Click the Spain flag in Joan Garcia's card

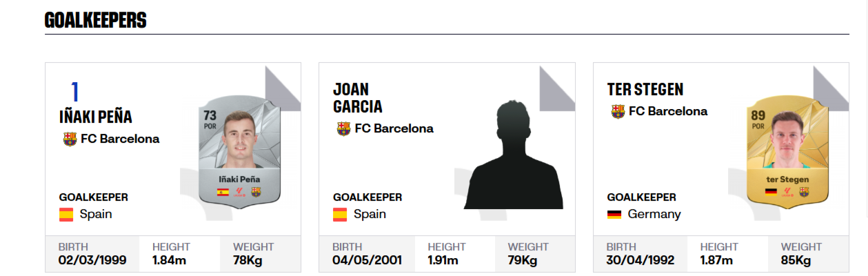tap(340, 214)
